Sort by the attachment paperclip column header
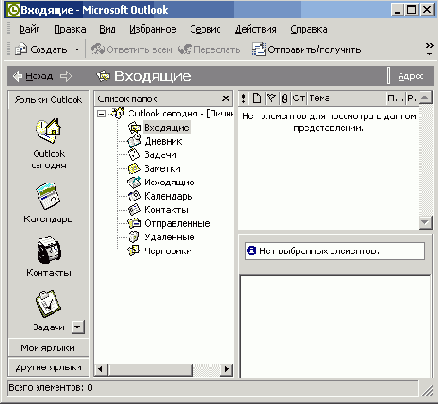Screen dimensions: 438x404 [284, 98]
